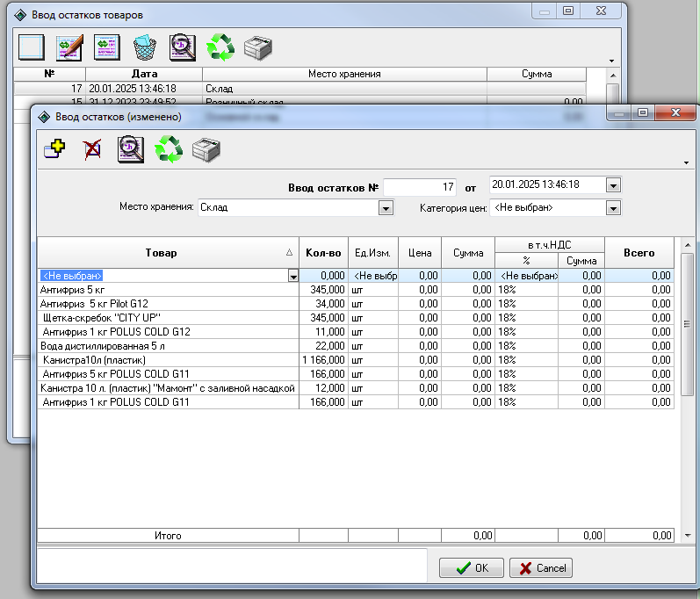Click 18% НДС cell in Вода дистиллированная row

coord(527,346)
